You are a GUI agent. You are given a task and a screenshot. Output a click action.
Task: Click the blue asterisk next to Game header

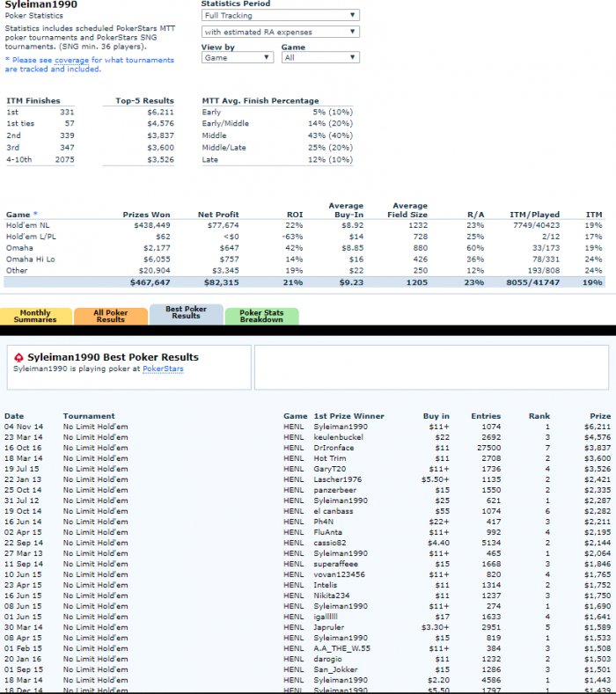click(35, 215)
